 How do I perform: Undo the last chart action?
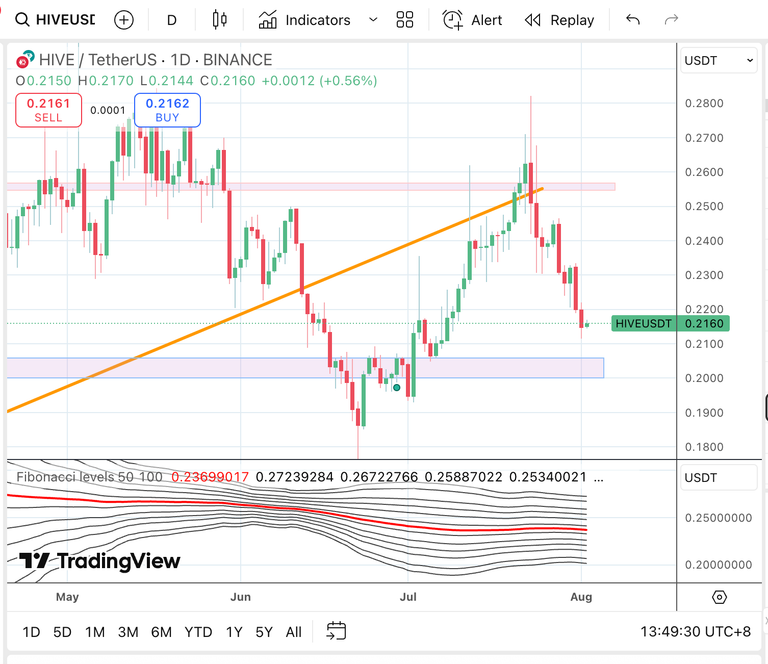633,20
